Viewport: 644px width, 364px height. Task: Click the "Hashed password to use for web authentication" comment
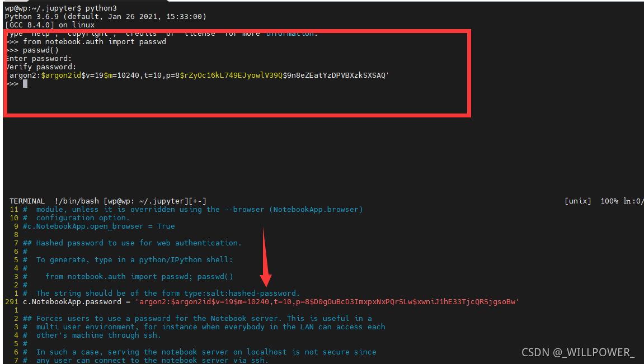point(132,243)
